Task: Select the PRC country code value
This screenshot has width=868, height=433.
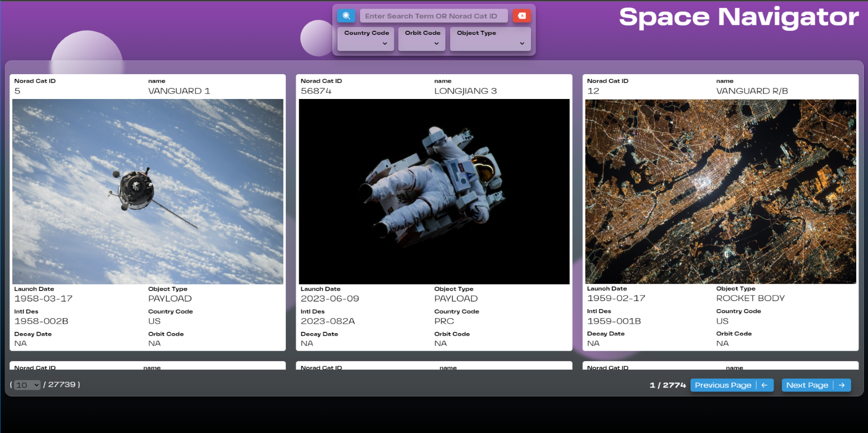Action: [x=444, y=321]
